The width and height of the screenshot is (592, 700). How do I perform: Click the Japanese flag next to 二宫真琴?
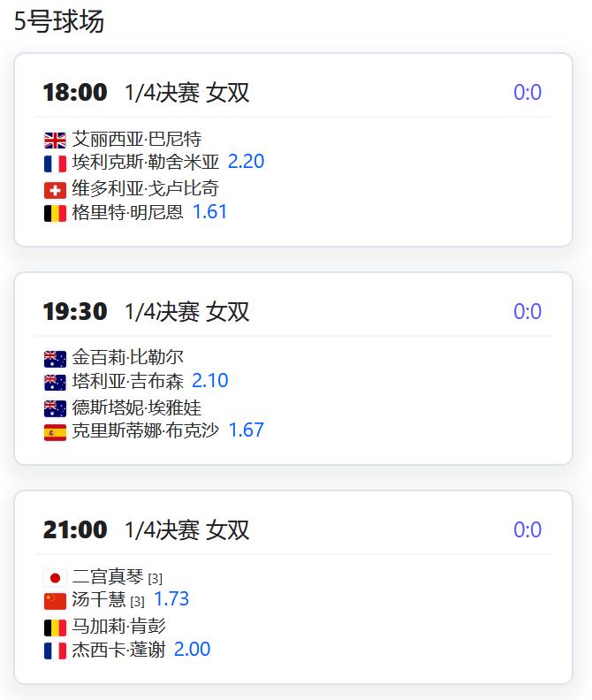(x=55, y=578)
